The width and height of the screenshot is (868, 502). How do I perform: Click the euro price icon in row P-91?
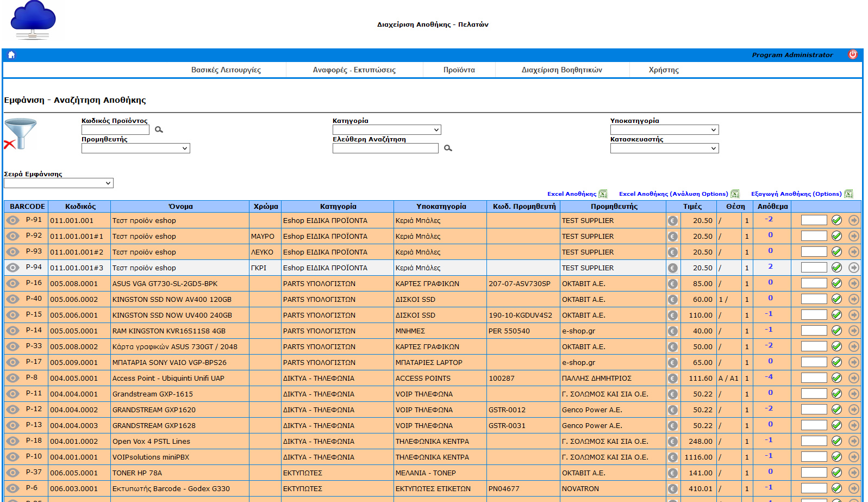[x=673, y=221]
